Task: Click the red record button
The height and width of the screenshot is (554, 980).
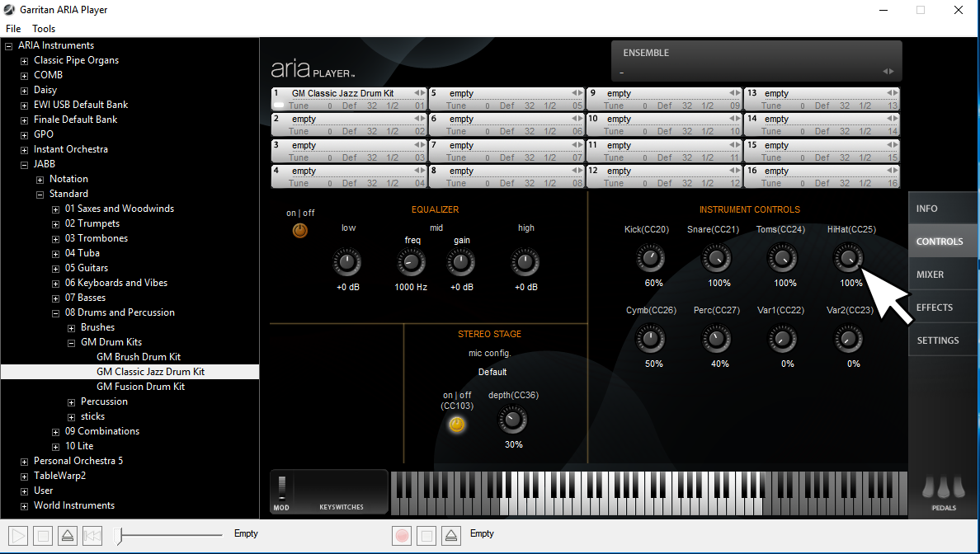Action: point(402,536)
